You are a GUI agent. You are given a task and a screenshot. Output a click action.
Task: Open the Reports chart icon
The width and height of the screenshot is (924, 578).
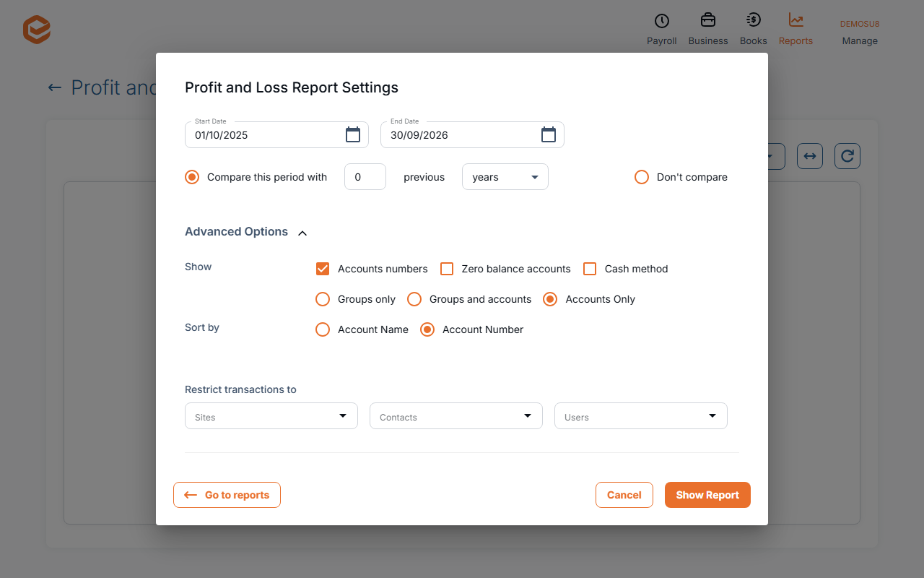click(796, 20)
